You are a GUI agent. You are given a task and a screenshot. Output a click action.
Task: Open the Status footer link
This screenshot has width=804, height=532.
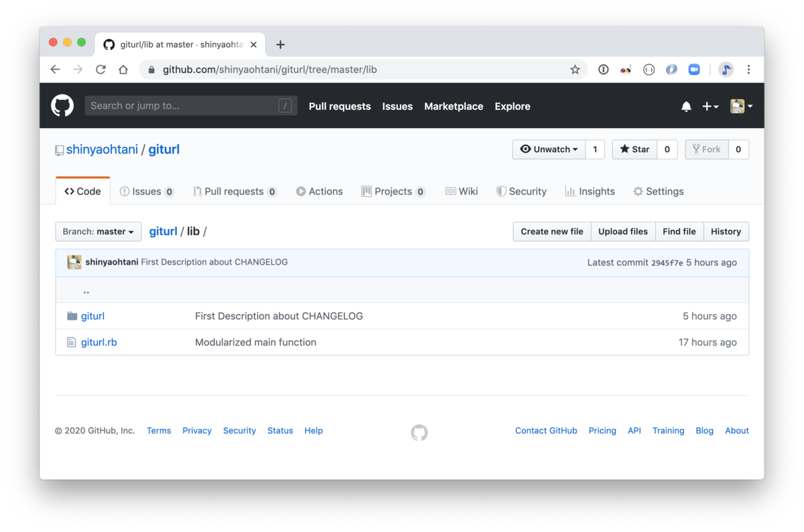pos(280,431)
